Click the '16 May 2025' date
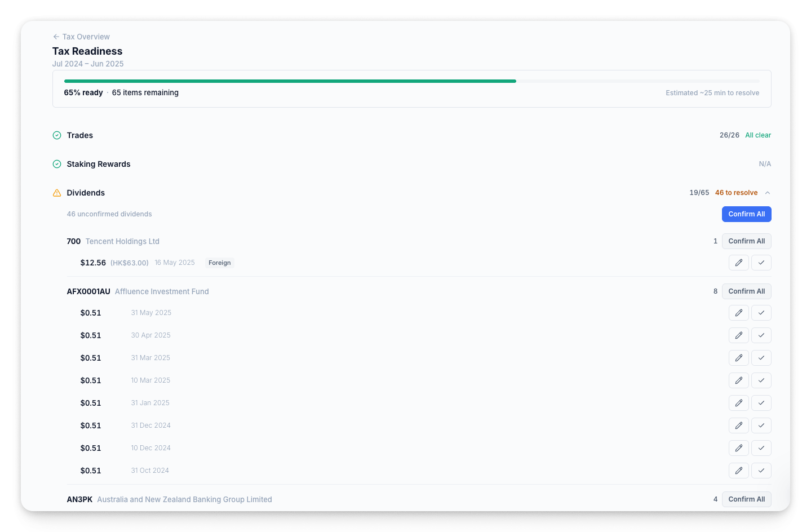This screenshot has width=811, height=532. point(175,263)
